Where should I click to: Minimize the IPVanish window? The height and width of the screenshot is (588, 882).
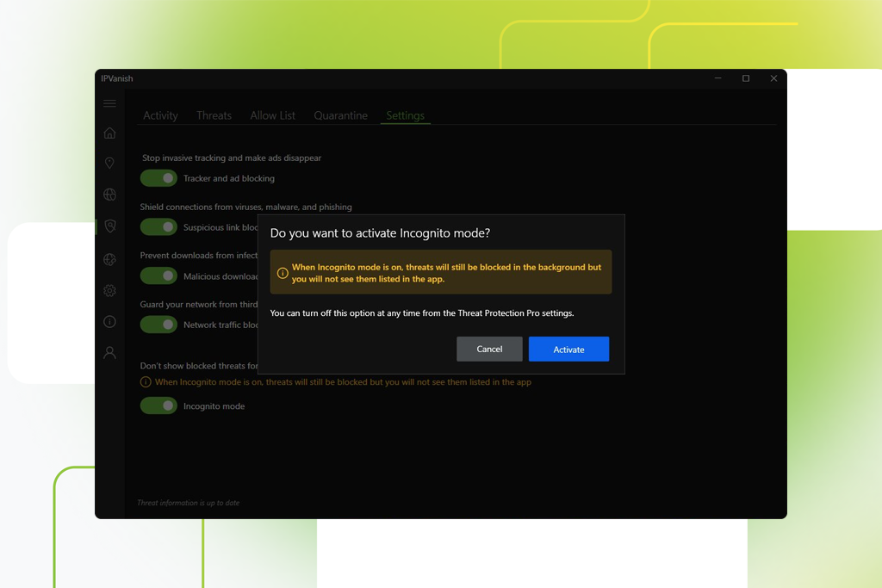[x=717, y=78]
